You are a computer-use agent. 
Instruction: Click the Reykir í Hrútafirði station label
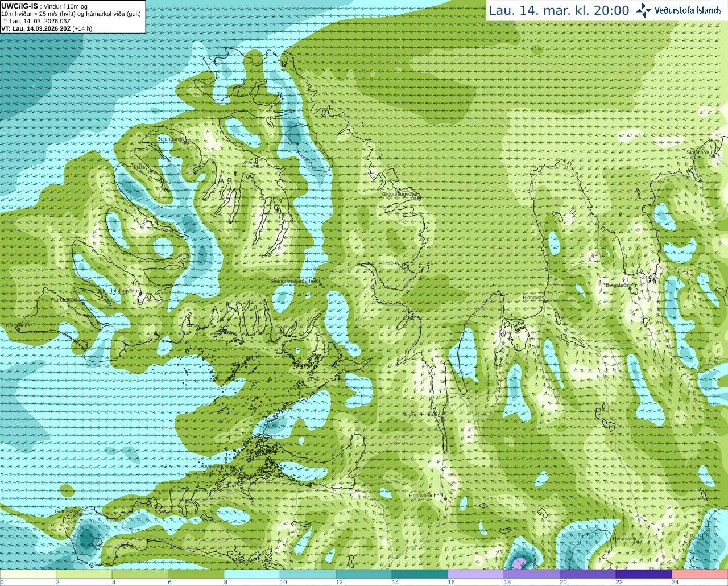coord(421,415)
